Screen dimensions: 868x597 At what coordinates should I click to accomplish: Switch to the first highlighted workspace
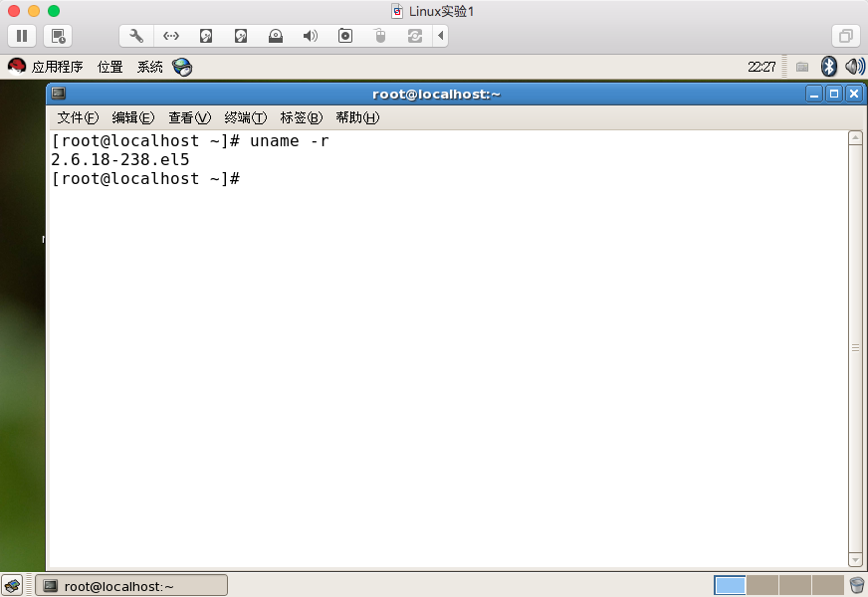click(x=730, y=585)
